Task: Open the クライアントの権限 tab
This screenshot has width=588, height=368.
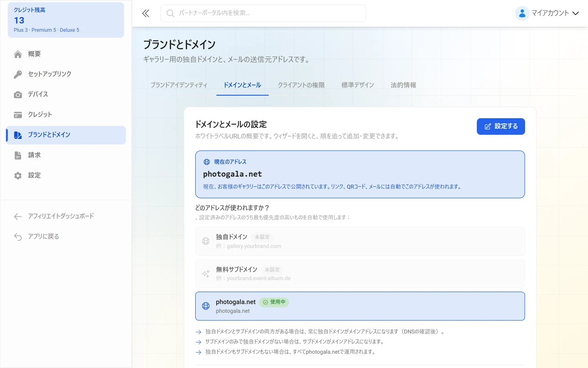Action: point(301,85)
